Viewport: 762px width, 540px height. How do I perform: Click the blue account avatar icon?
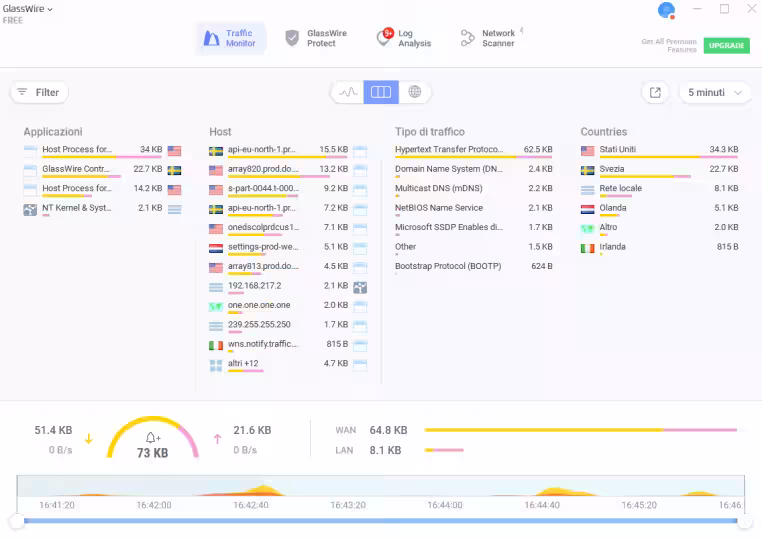pos(666,10)
